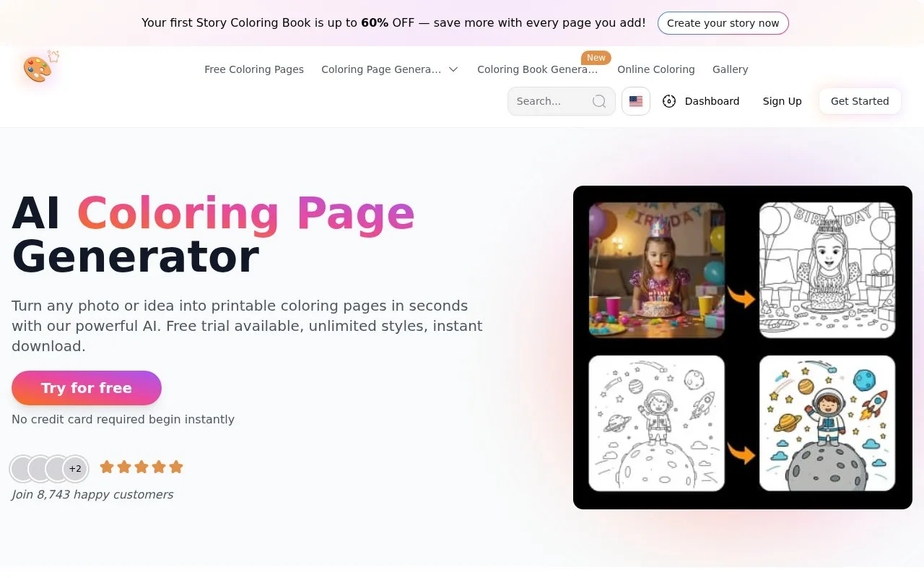Open Free Coloring Pages menu item
This screenshot has width=924, height=578.
tap(254, 69)
